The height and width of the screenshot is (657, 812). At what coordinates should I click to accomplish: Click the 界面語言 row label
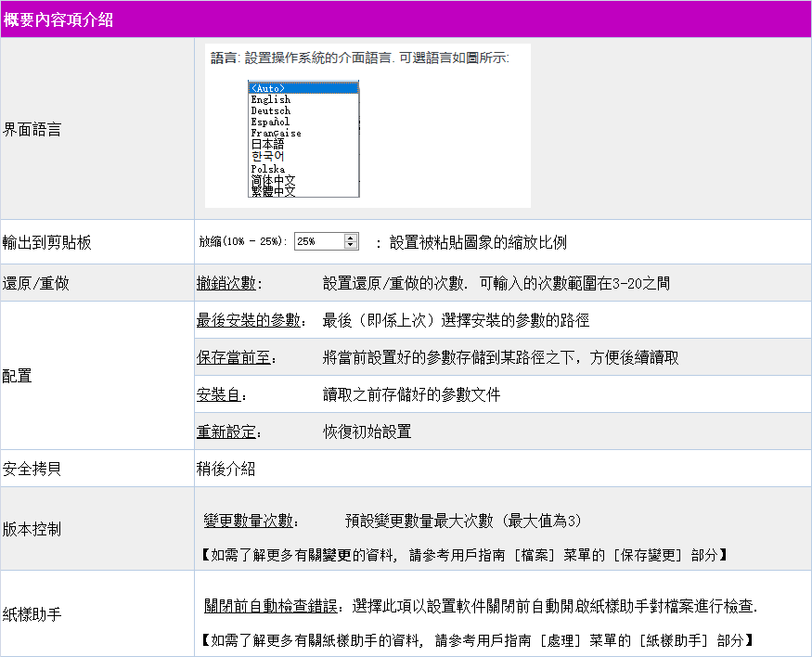(x=33, y=130)
